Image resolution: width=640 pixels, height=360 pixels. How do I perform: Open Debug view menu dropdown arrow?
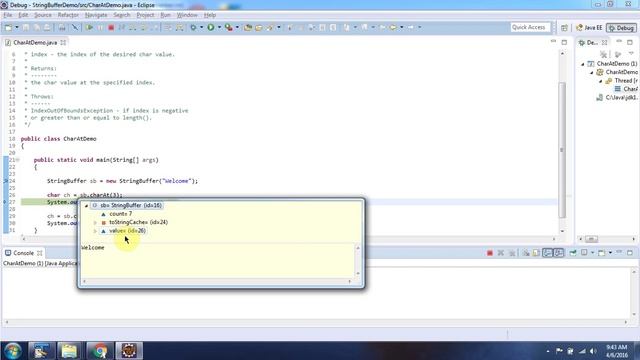631,54
